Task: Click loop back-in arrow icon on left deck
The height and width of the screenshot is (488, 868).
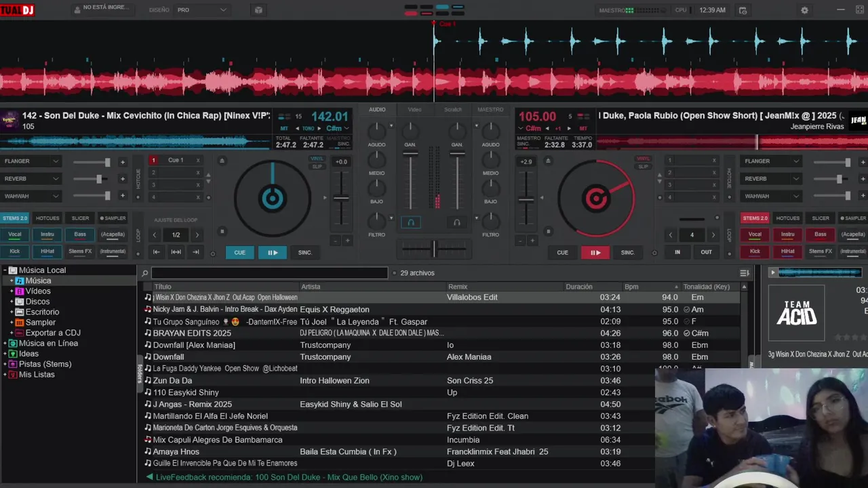Action: 157,252
